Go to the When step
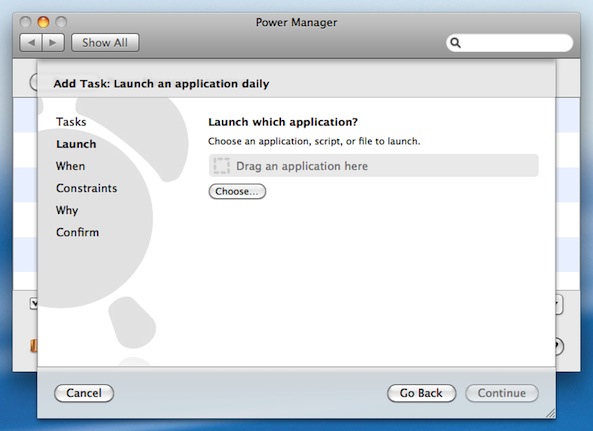Screen dimensions: 593x431 pyautogui.click(x=70, y=166)
